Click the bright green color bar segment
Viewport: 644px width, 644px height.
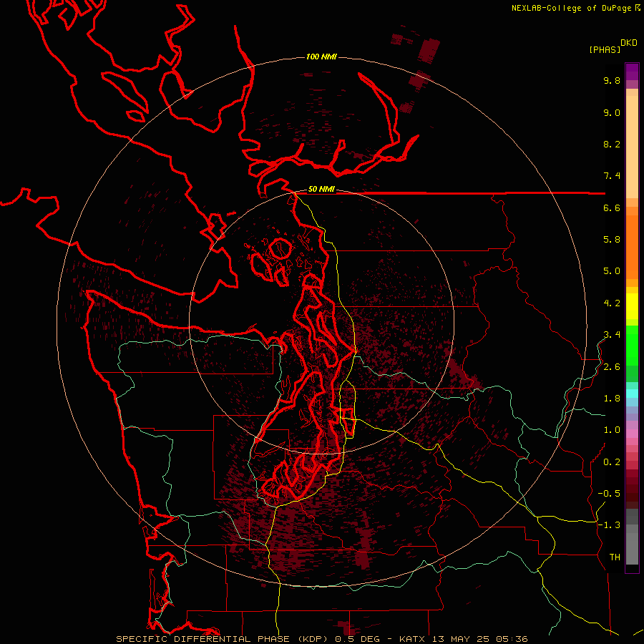tap(632, 345)
